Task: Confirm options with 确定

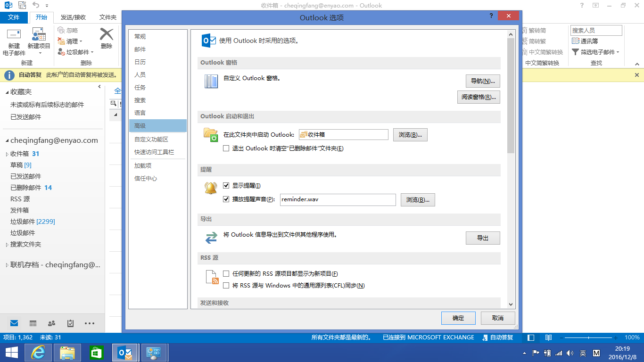Action: tap(458, 318)
